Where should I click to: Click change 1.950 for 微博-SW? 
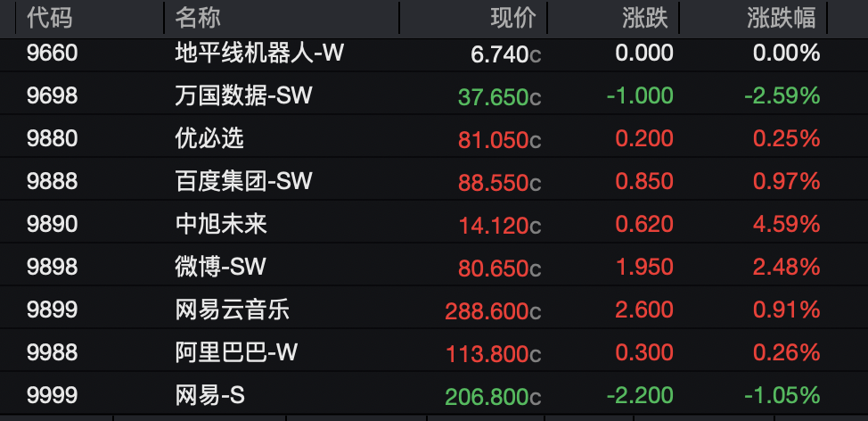pyautogui.click(x=644, y=267)
